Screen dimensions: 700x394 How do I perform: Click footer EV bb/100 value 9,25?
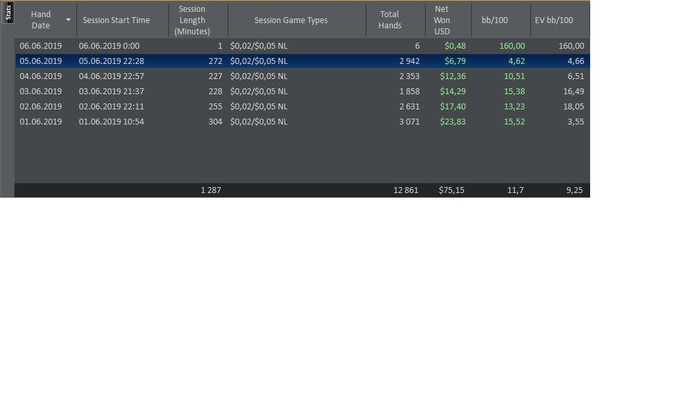[575, 190]
